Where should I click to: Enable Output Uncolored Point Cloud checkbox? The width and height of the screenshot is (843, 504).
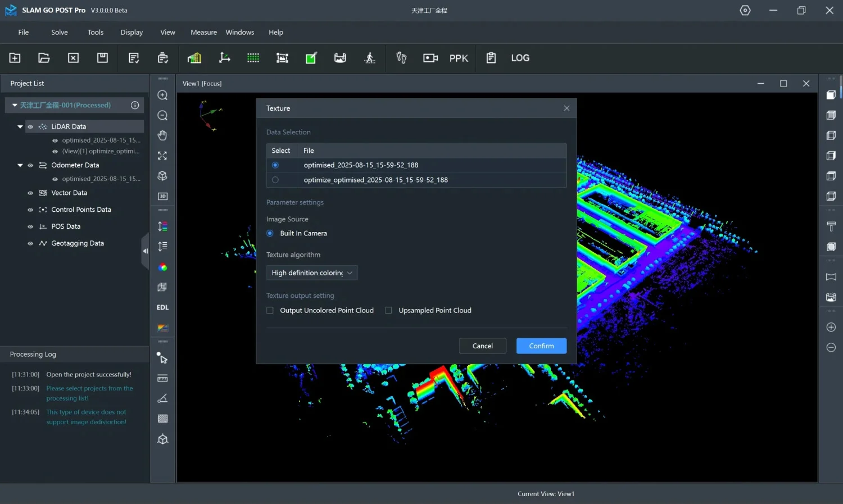(270, 310)
